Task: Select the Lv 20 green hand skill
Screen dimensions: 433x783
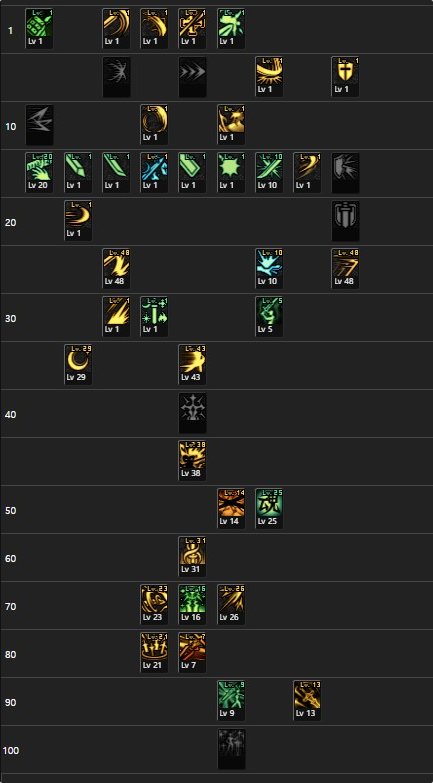Action: tap(39, 173)
